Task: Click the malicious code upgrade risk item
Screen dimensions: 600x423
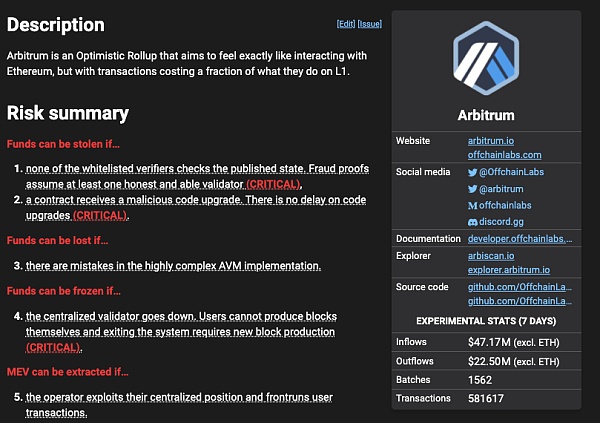Action: click(x=196, y=207)
